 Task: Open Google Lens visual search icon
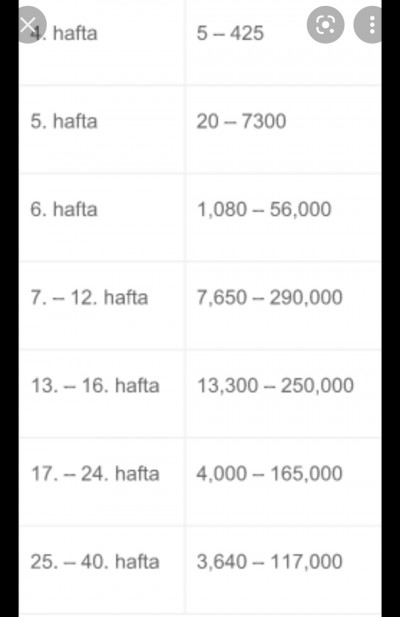(x=325, y=25)
